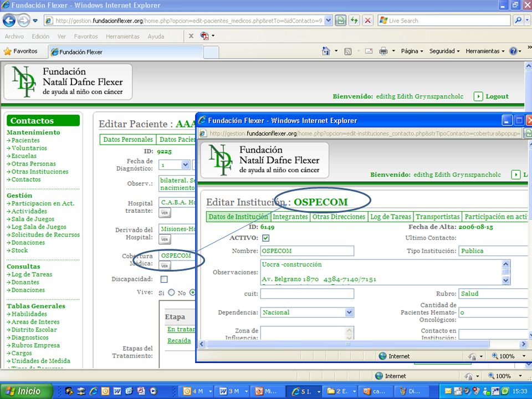Click the blue Help question mark icon

click(x=513, y=51)
